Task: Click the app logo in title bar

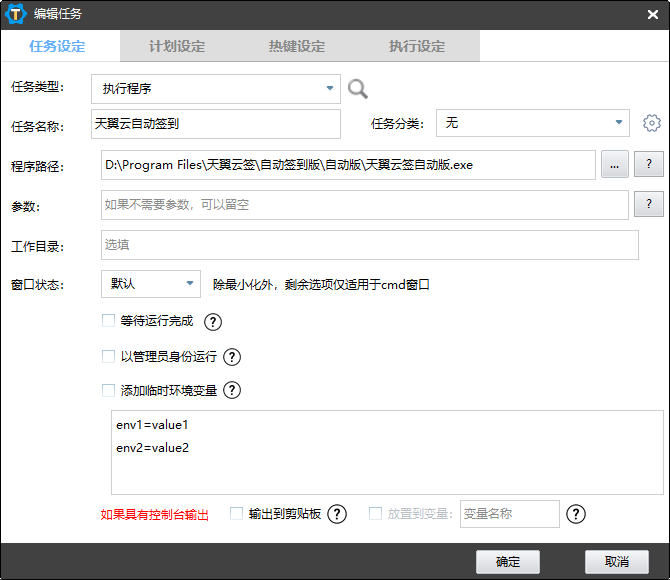Action: click(16, 14)
